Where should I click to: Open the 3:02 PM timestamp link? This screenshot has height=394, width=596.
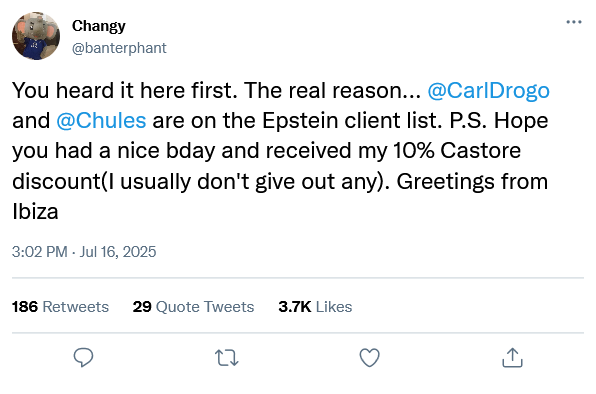[40, 252]
